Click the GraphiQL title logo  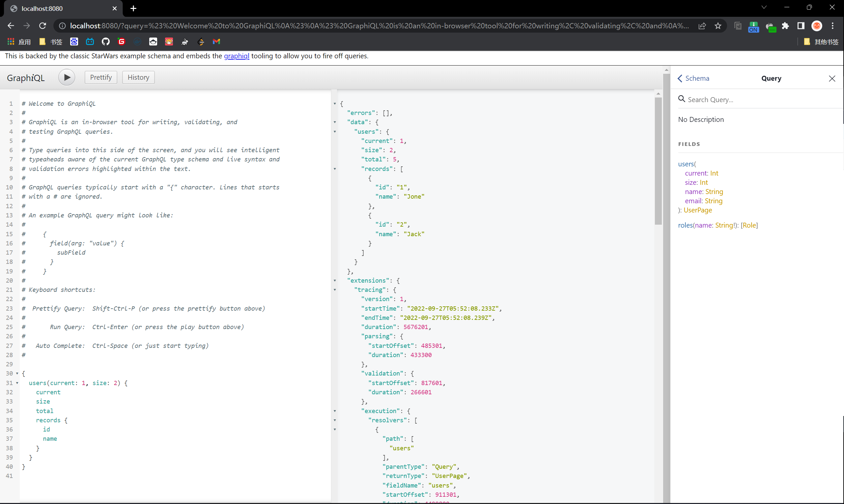pos(26,78)
